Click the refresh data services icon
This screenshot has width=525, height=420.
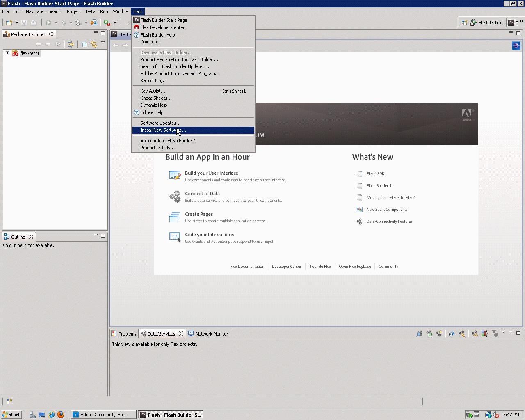[x=429, y=333]
